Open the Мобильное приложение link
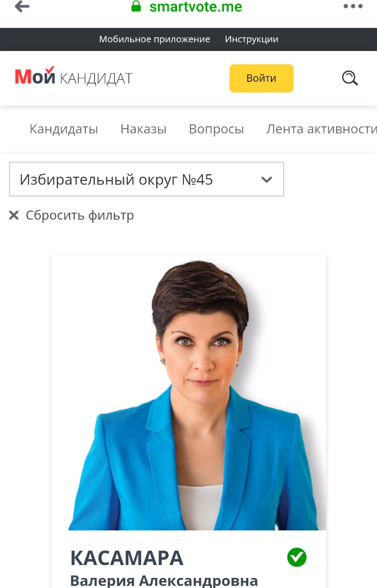Screen dimensions: 377x588 click(154, 39)
